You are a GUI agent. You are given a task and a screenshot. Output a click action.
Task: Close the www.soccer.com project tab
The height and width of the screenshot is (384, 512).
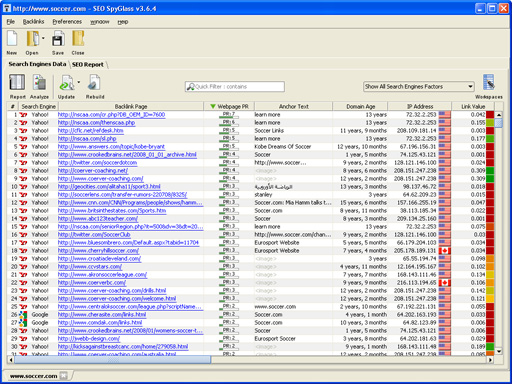click(x=63, y=376)
